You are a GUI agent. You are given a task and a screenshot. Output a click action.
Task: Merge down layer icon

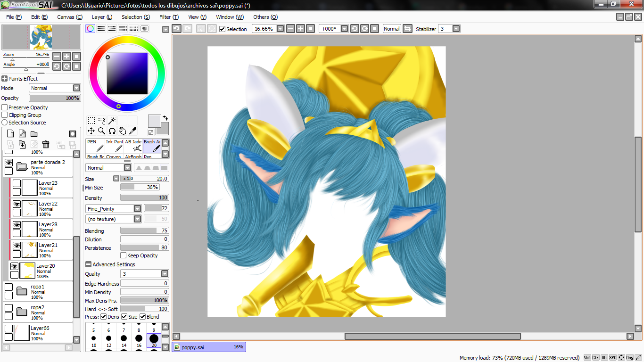pos(22,144)
